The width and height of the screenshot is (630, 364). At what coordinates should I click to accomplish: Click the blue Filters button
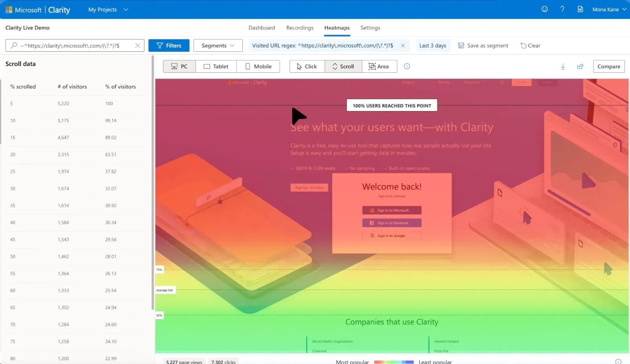(169, 46)
